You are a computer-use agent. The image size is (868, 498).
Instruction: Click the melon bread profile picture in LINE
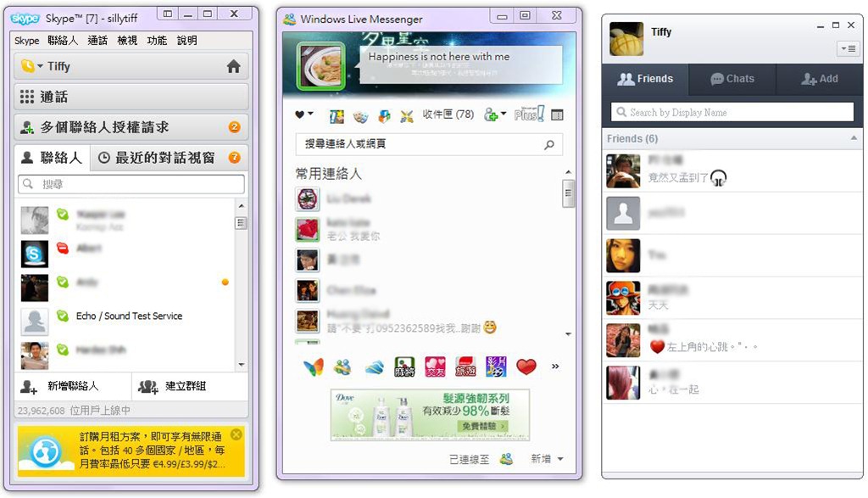pos(626,39)
